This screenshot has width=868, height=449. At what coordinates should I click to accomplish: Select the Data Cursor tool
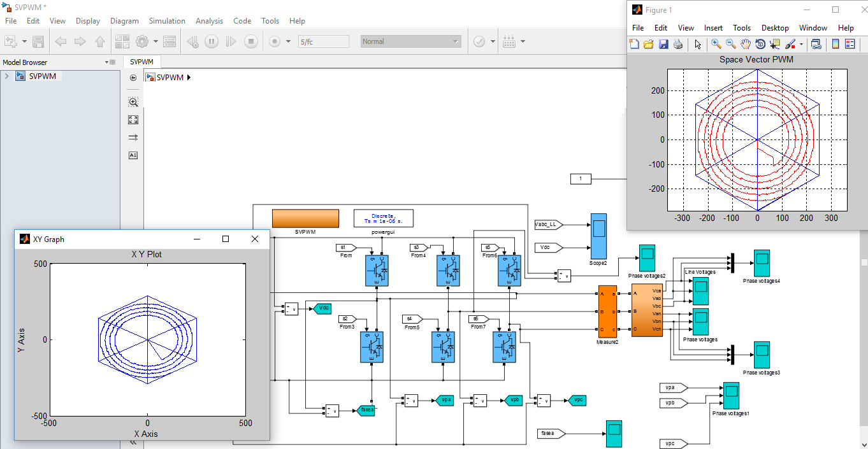click(775, 44)
